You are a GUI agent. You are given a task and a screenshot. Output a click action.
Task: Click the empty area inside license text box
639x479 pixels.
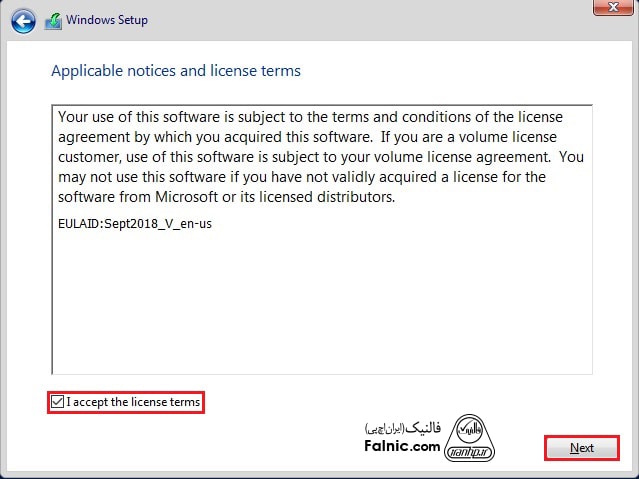pos(320,300)
